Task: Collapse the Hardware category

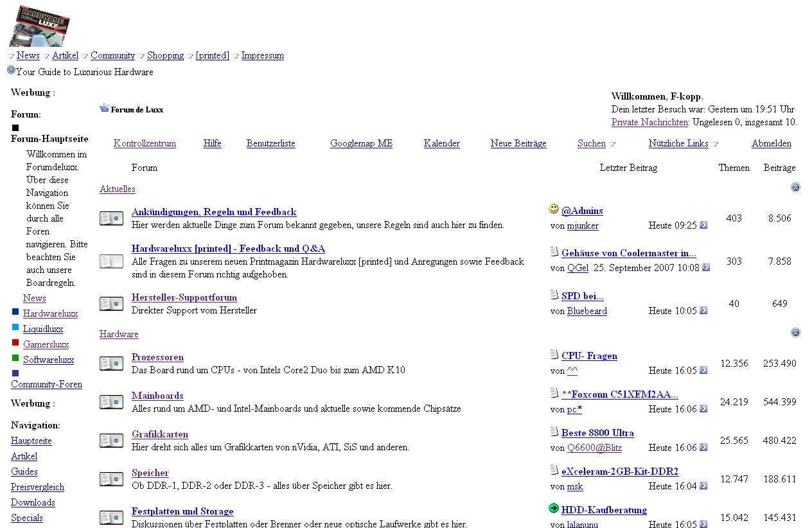Action: [795, 333]
